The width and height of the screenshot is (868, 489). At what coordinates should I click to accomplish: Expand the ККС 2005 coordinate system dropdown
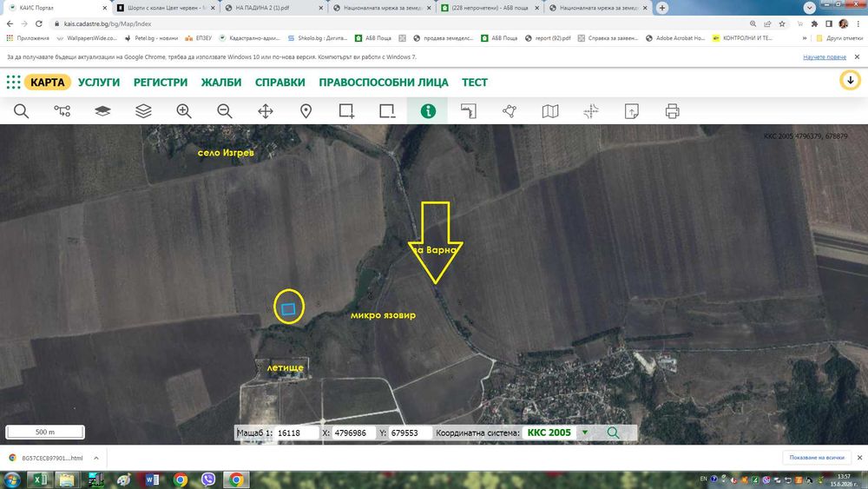(584, 433)
